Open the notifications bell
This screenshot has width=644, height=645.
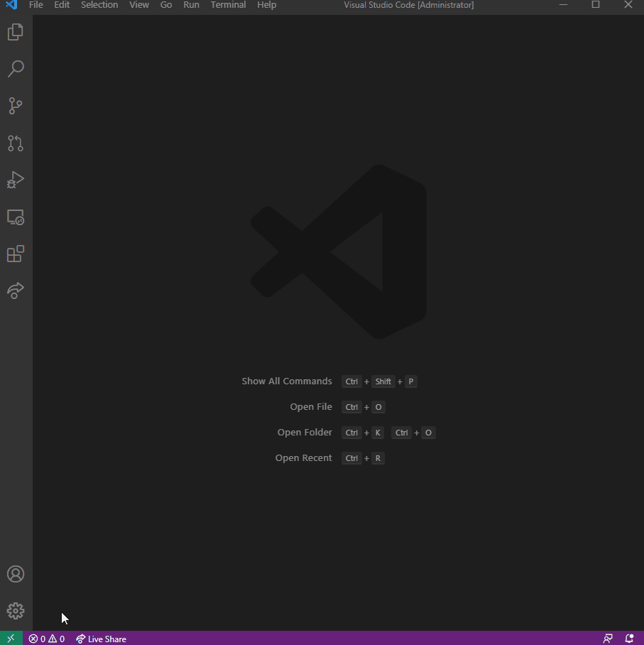pyautogui.click(x=629, y=638)
